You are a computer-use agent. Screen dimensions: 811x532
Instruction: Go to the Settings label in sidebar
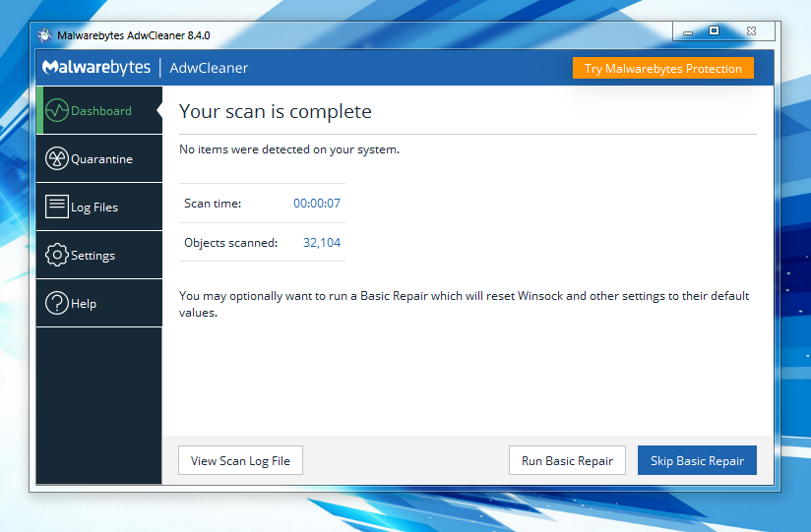[94, 256]
